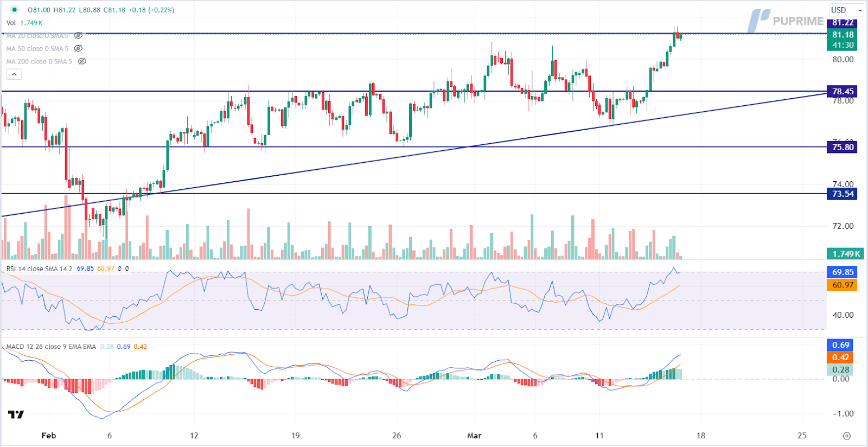Click the TradingView logo icon
This screenshot has width=868, height=447.
(16, 414)
